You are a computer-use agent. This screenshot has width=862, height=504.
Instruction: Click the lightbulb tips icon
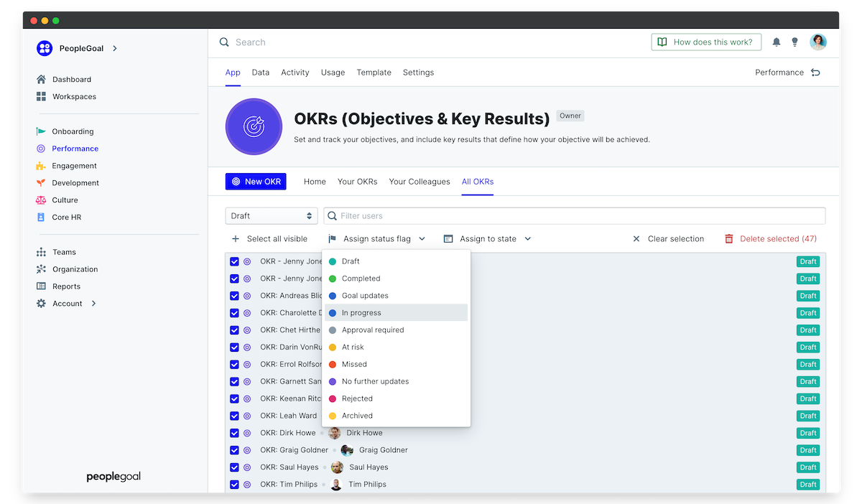(x=794, y=42)
